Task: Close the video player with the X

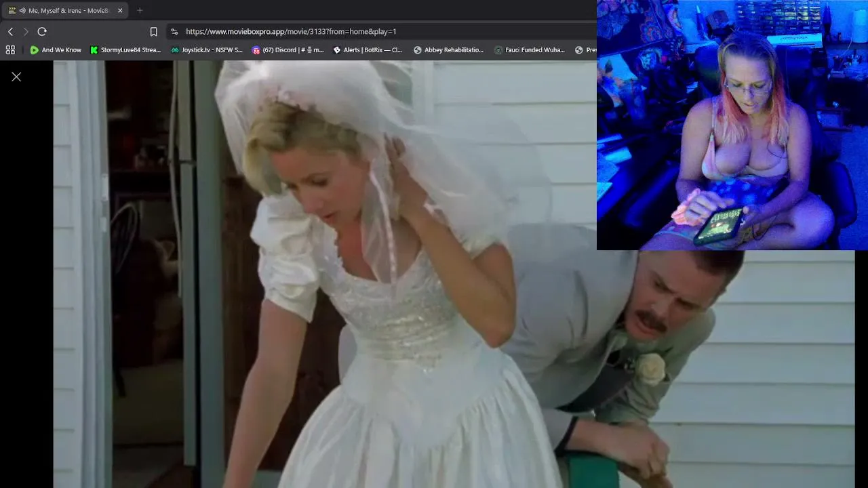Action: [x=16, y=77]
